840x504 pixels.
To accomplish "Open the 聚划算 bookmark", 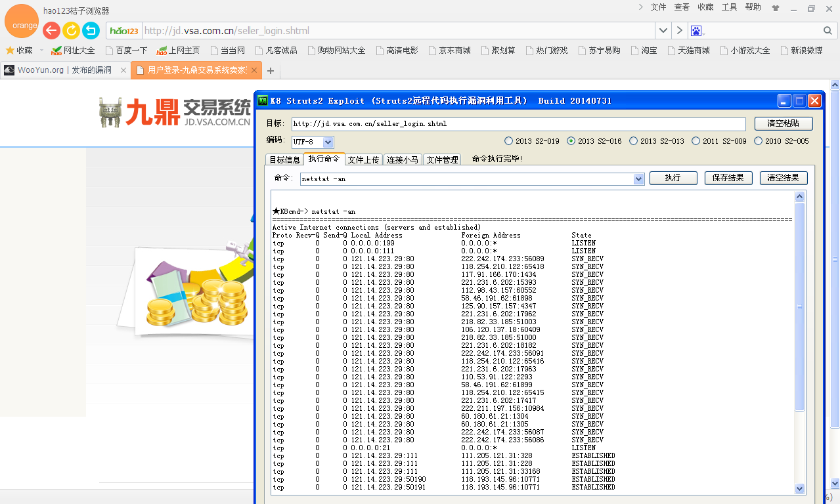I will [x=498, y=51].
